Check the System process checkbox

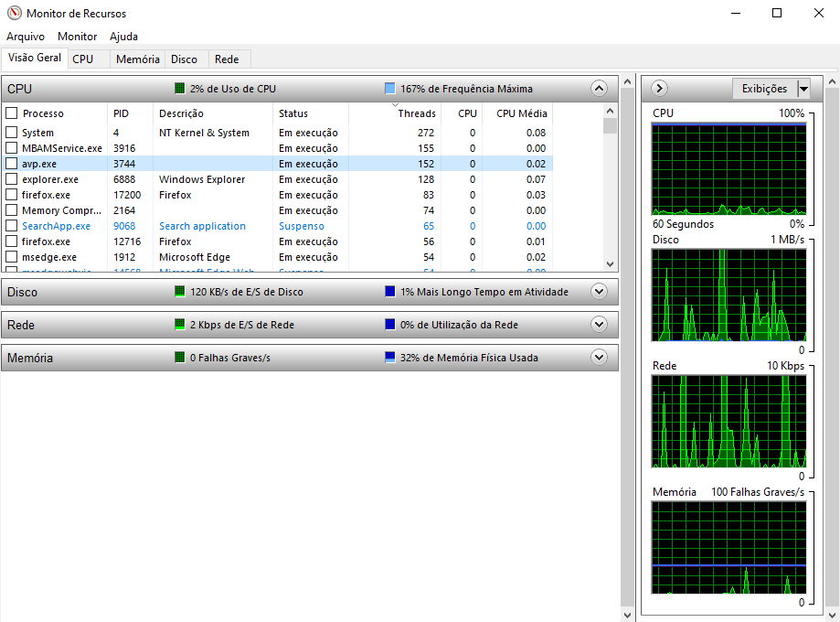pos(12,132)
